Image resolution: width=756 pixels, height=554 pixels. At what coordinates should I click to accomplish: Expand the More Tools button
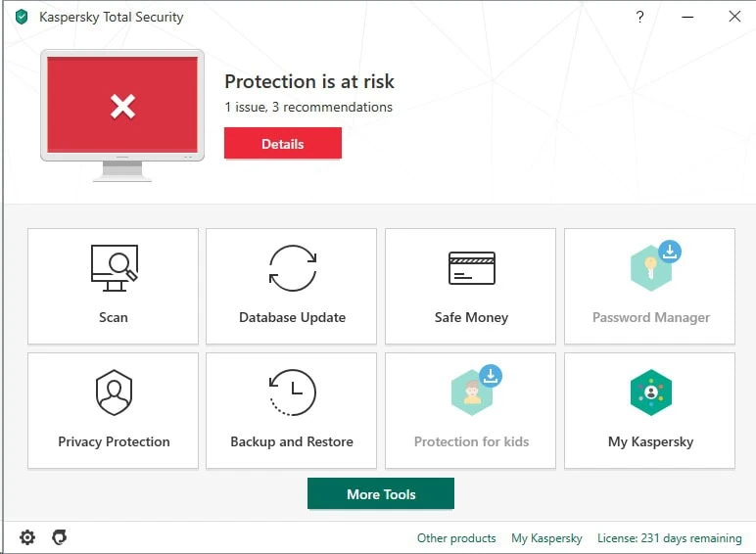pos(381,494)
